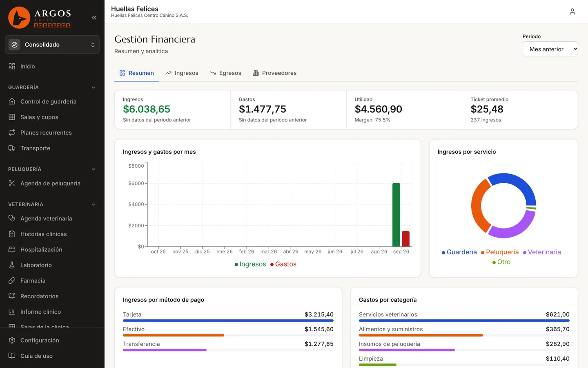Click the Transporte truck icon
This screenshot has height=368, width=588.
point(12,148)
